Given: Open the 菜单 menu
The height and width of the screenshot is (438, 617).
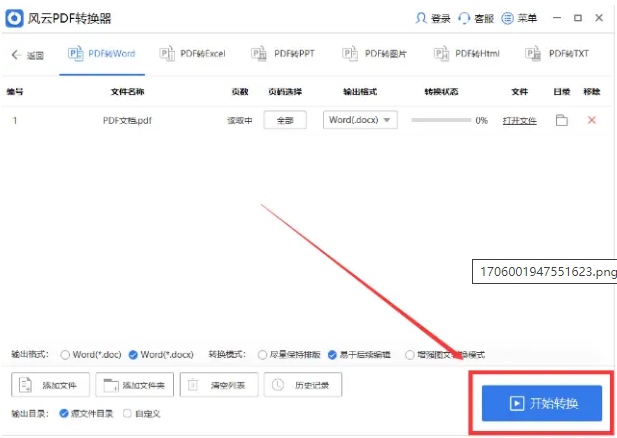Looking at the screenshot, I should [x=519, y=18].
